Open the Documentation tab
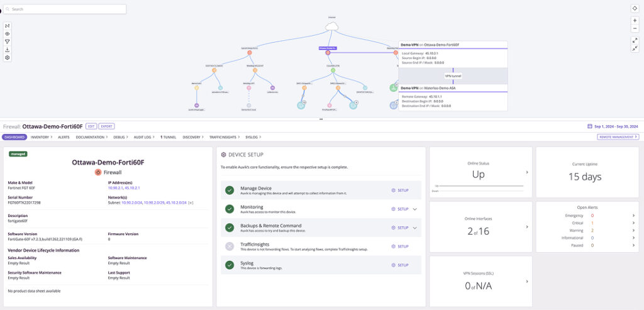 (92, 137)
